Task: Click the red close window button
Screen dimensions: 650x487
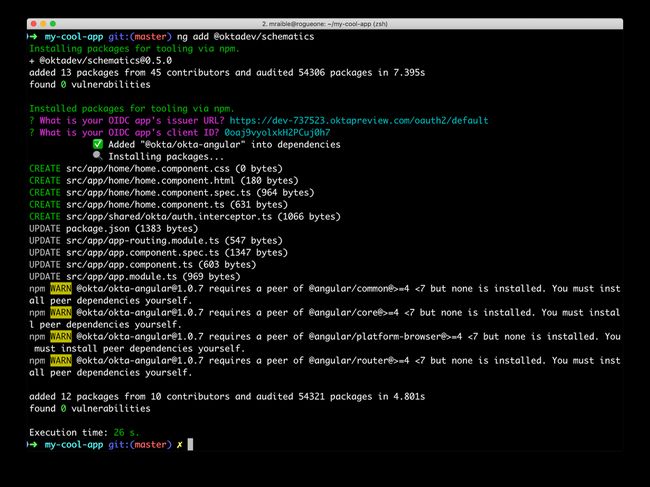Action: (x=34, y=22)
